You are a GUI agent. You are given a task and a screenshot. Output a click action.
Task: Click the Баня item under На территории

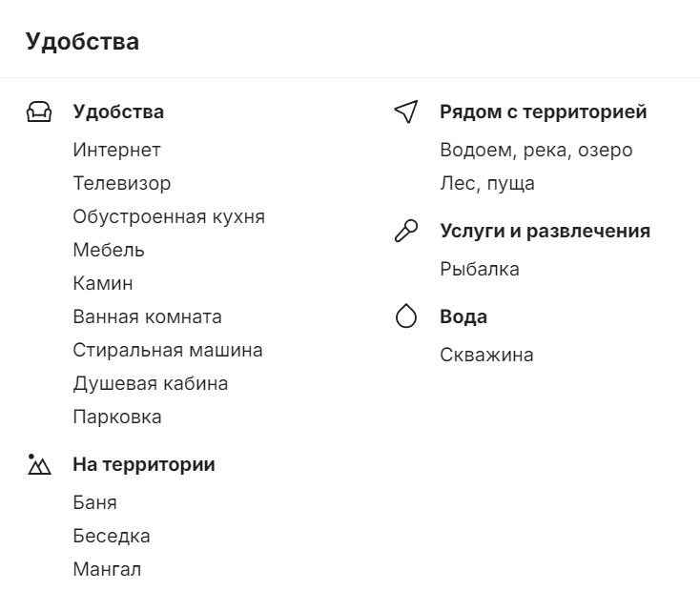click(x=94, y=502)
